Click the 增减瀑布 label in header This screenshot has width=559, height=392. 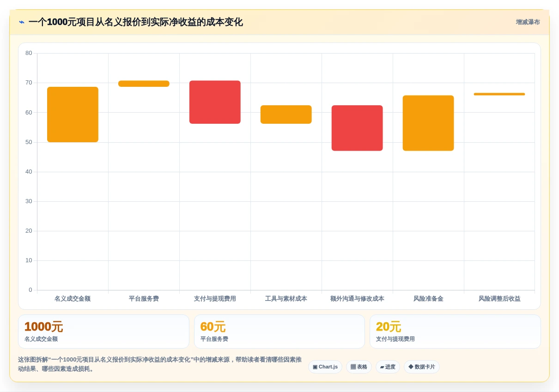[x=528, y=22]
